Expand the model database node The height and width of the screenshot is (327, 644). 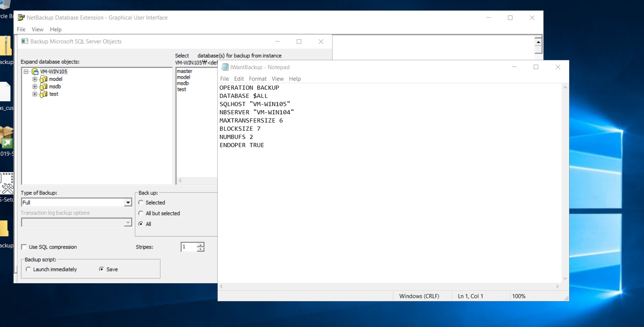click(35, 79)
